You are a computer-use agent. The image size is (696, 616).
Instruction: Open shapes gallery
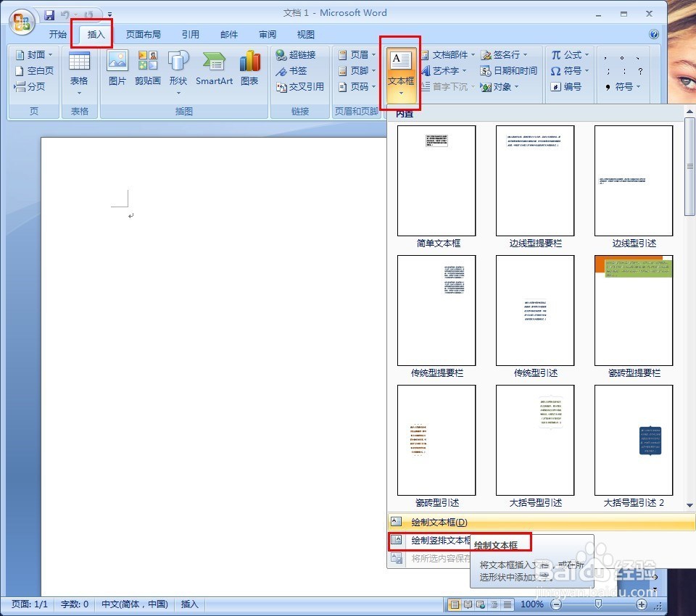click(178, 72)
